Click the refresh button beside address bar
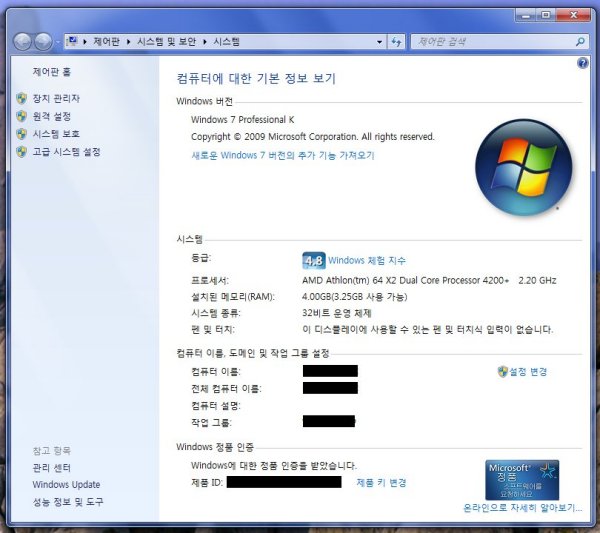Screen dimensions: 600x533 coord(396,42)
